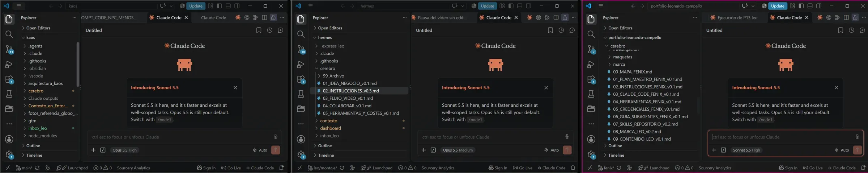Add attachment plus in kaos Claude panel
868x173 pixels.
93,150
